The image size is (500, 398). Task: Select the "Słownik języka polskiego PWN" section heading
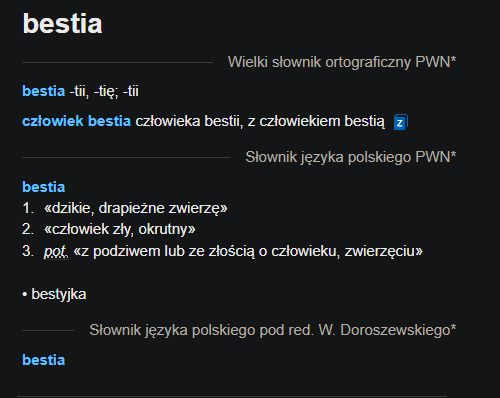351,157
